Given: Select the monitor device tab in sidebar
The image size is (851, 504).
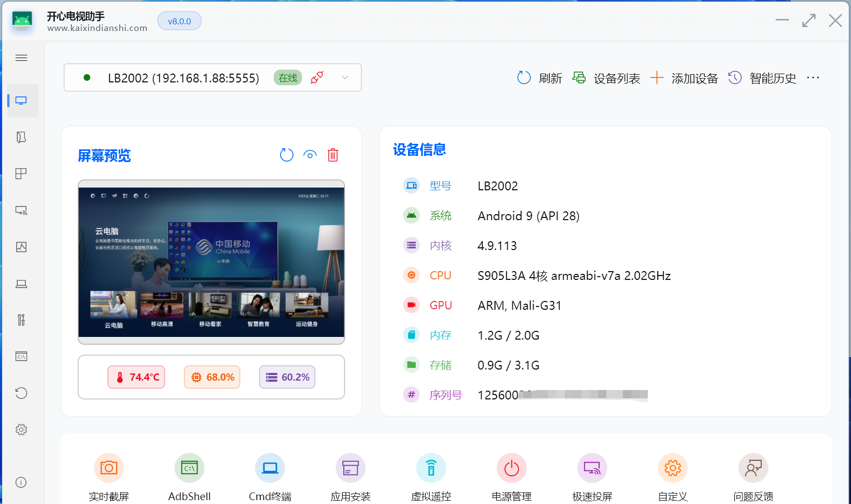Looking at the screenshot, I should pyautogui.click(x=22, y=101).
